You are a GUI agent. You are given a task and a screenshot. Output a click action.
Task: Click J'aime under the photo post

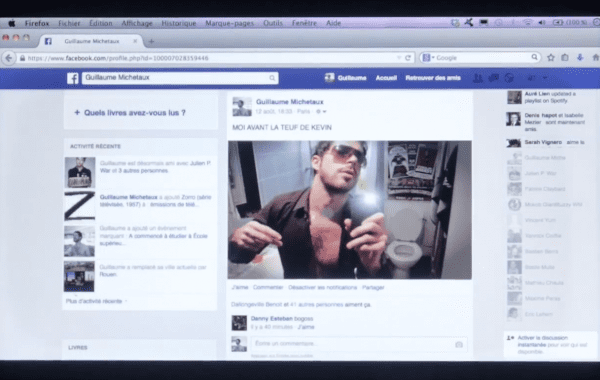click(x=240, y=287)
